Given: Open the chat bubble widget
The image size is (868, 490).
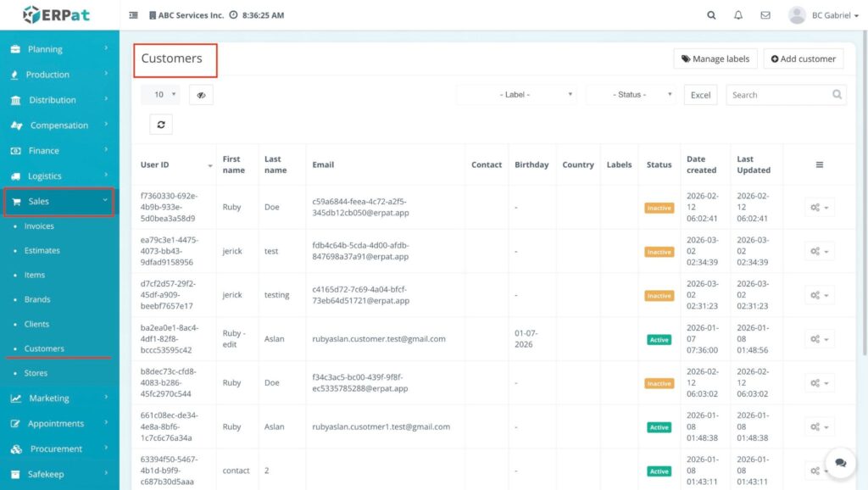Looking at the screenshot, I should coord(840,463).
